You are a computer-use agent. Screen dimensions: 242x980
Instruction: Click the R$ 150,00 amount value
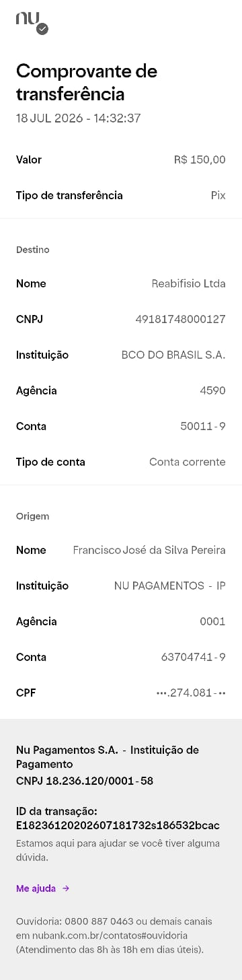(200, 160)
